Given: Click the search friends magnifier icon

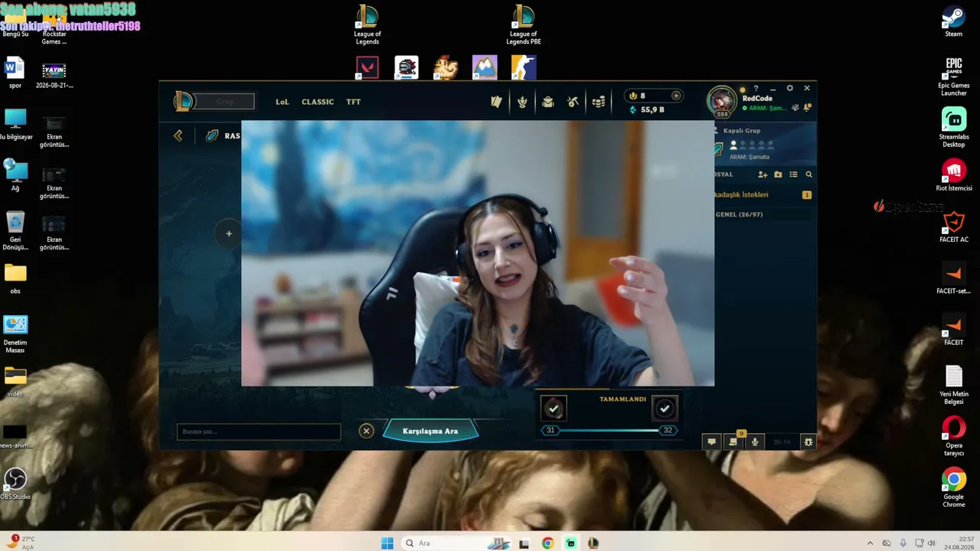Looking at the screenshot, I should 808,174.
